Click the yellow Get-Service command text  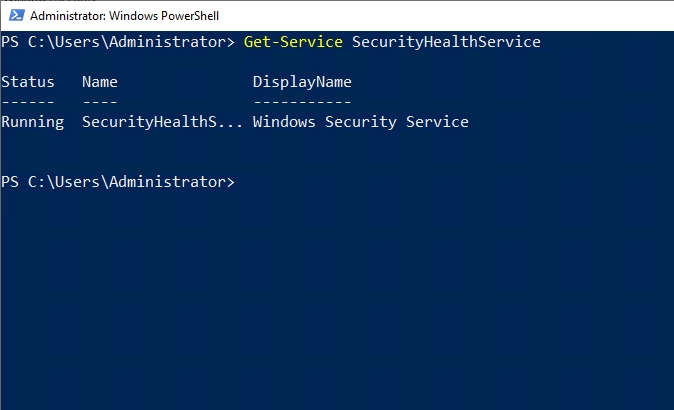point(293,42)
